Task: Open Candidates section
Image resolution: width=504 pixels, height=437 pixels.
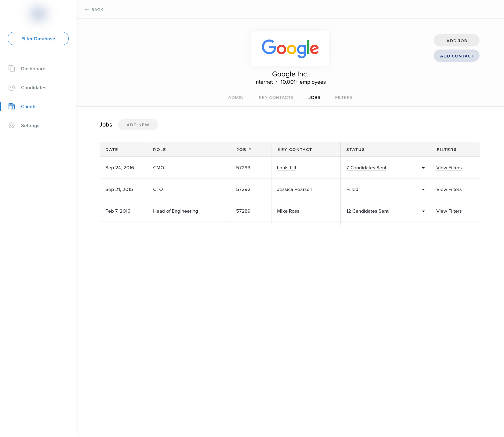Action: [34, 88]
